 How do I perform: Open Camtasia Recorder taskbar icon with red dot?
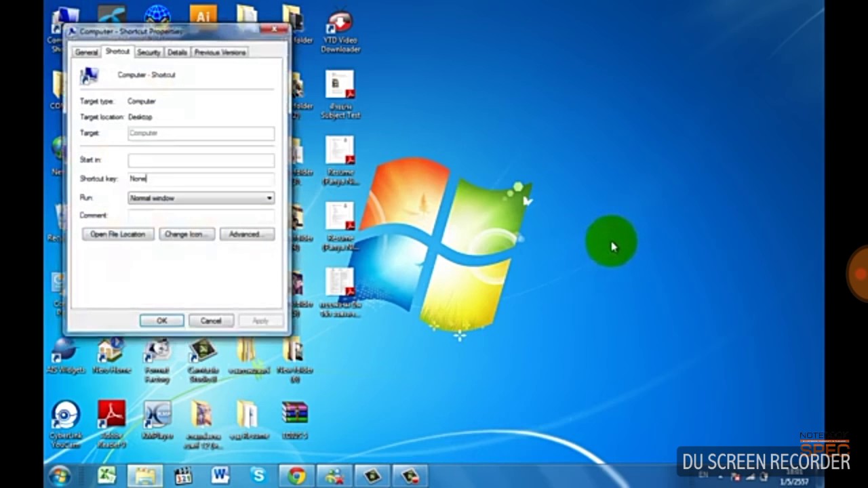tap(410, 476)
